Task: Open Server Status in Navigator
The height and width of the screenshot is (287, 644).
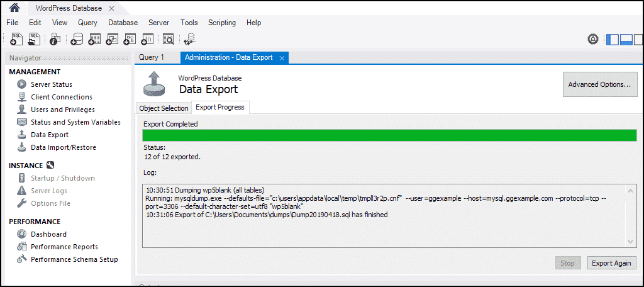Action: tap(52, 84)
